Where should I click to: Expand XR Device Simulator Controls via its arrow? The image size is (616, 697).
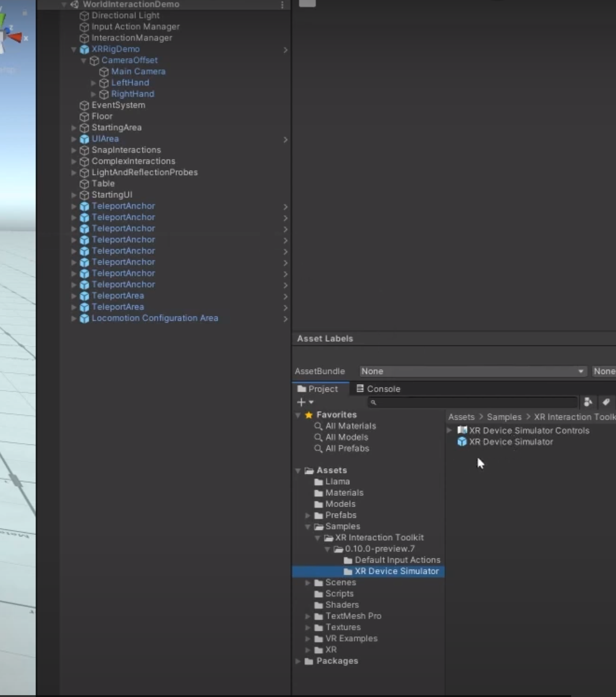pyautogui.click(x=449, y=430)
